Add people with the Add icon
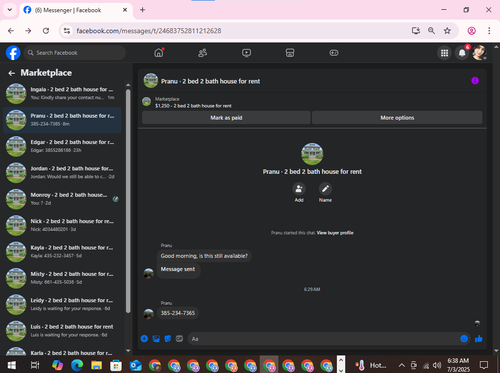 click(299, 189)
